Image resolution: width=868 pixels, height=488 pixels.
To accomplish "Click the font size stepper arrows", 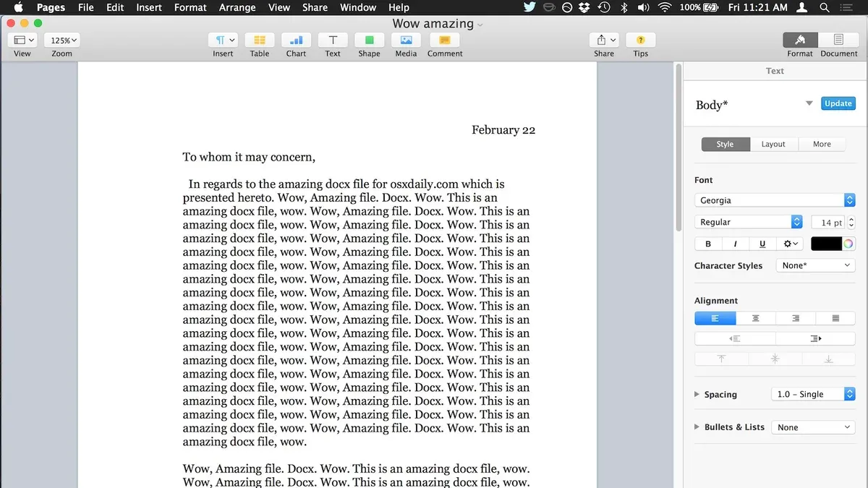I will [851, 223].
